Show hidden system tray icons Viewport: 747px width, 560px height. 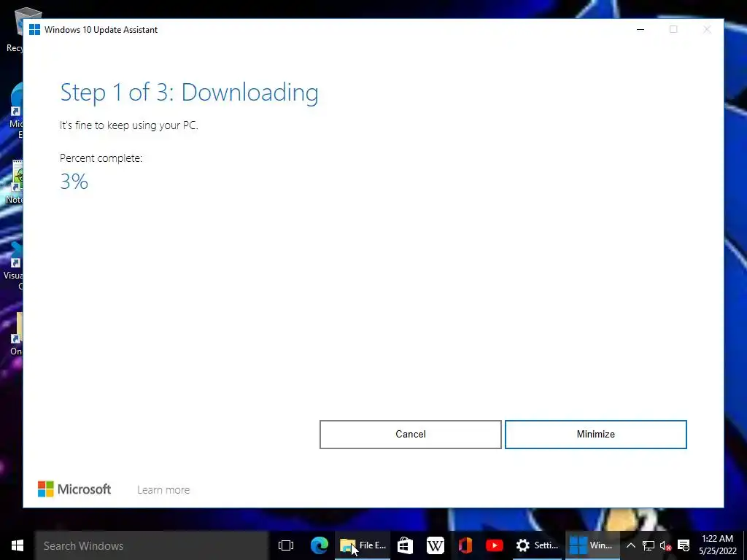pyautogui.click(x=630, y=545)
